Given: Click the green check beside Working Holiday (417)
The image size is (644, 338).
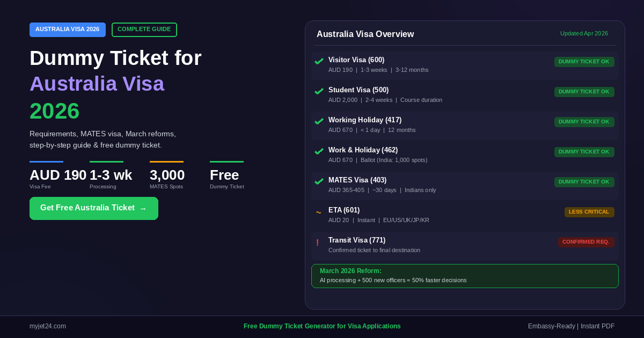Looking at the screenshot, I should (x=319, y=121).
